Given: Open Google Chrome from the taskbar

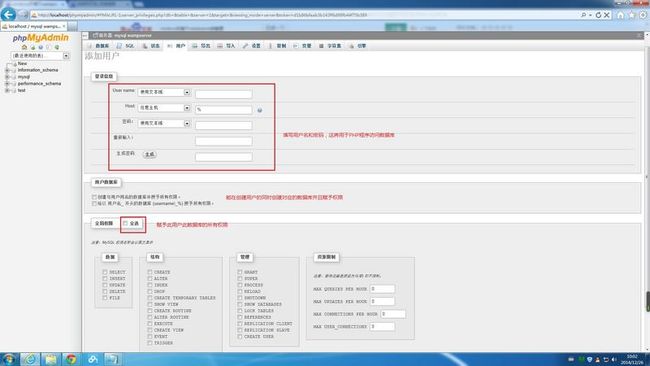Looking at the screenshot, I should (x=71, y=359).
